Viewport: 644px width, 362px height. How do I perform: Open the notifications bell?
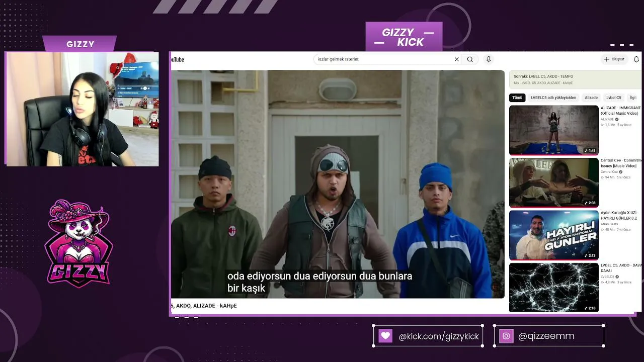pyautogui.click(x=636, y=59)
